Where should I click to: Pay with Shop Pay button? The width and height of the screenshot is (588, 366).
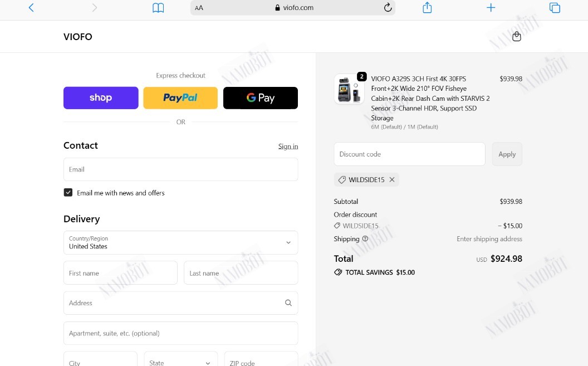101,98
